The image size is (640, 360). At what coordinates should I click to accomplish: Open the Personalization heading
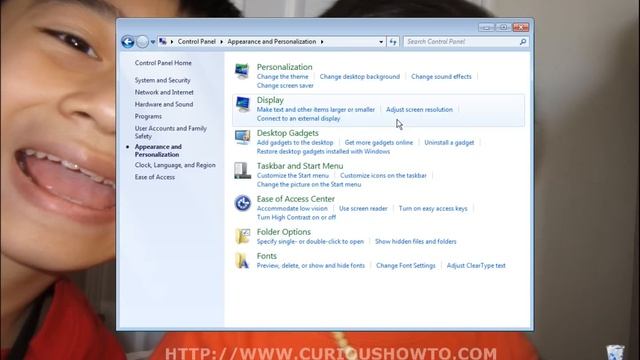(x=284, y=67)
